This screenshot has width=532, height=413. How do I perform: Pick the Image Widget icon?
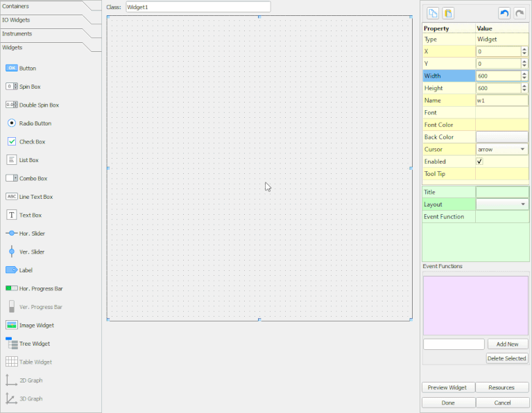coord(12,325)
